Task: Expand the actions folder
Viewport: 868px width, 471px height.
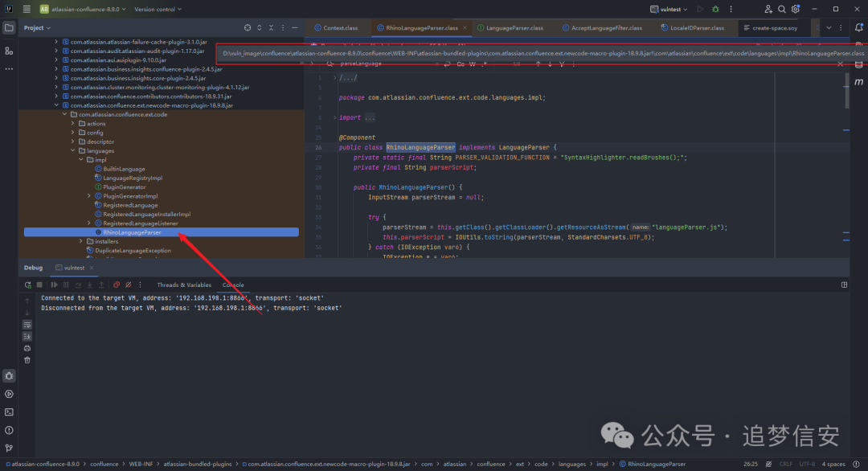Action: click(73, 124)
